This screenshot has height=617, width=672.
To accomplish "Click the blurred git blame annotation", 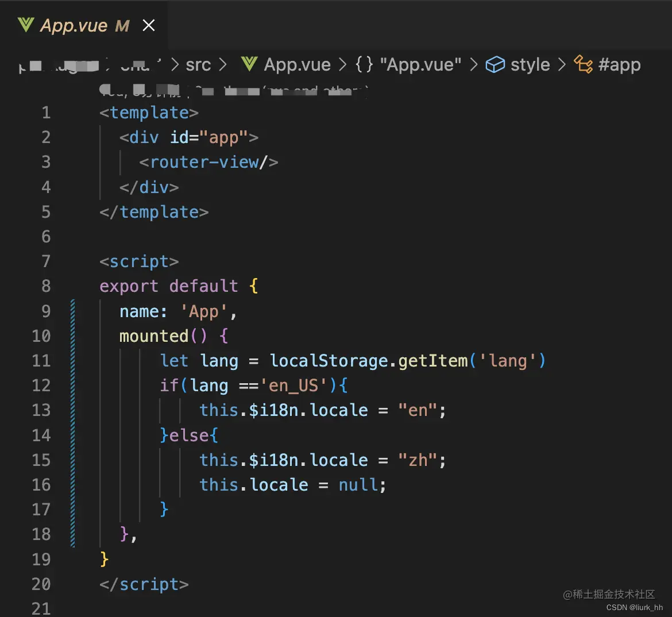I will point(234,90).
